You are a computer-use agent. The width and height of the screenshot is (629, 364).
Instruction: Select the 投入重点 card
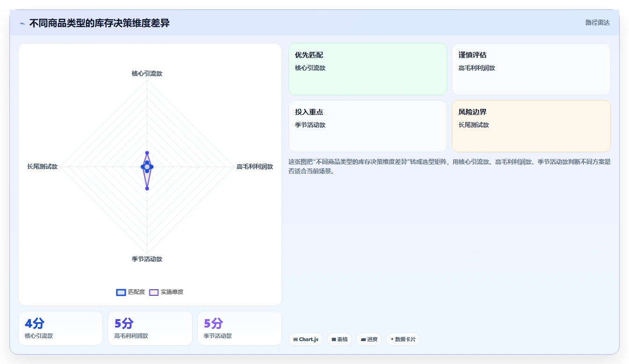(x=368, y=126)
